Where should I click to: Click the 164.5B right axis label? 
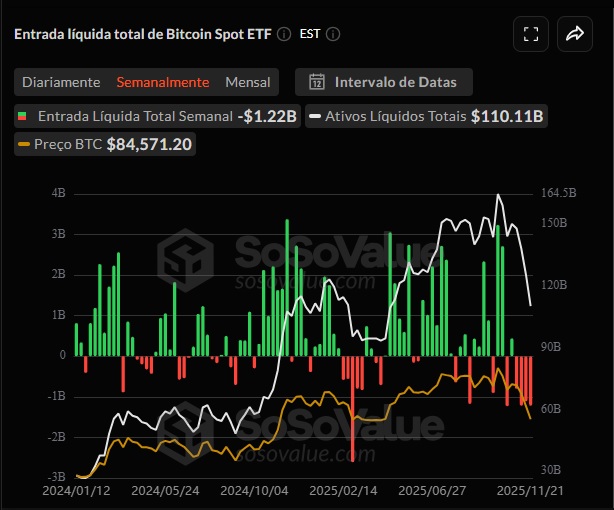pos(559,193)
